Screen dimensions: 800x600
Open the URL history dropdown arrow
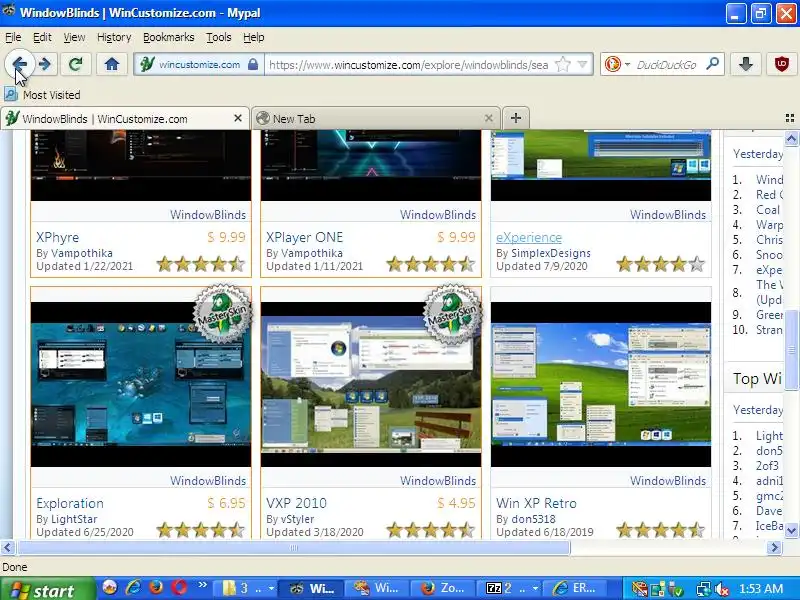tap(582, 64)
